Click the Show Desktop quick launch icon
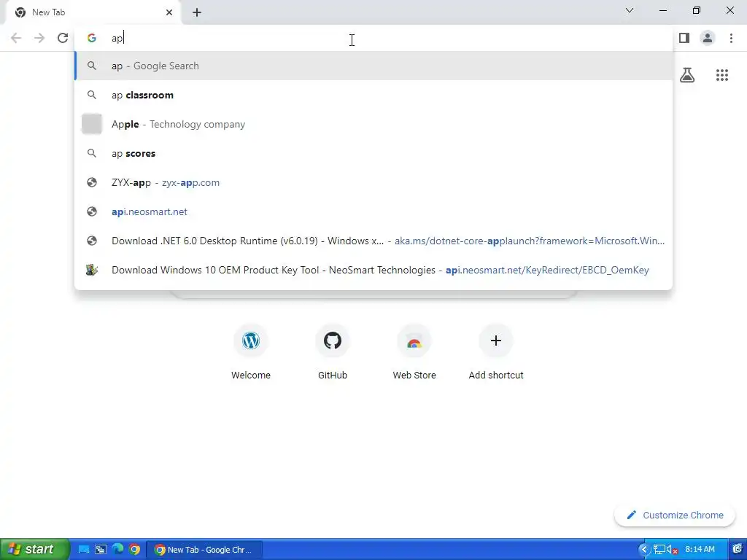This screenshot has height=560, width=747. point(84,550)
